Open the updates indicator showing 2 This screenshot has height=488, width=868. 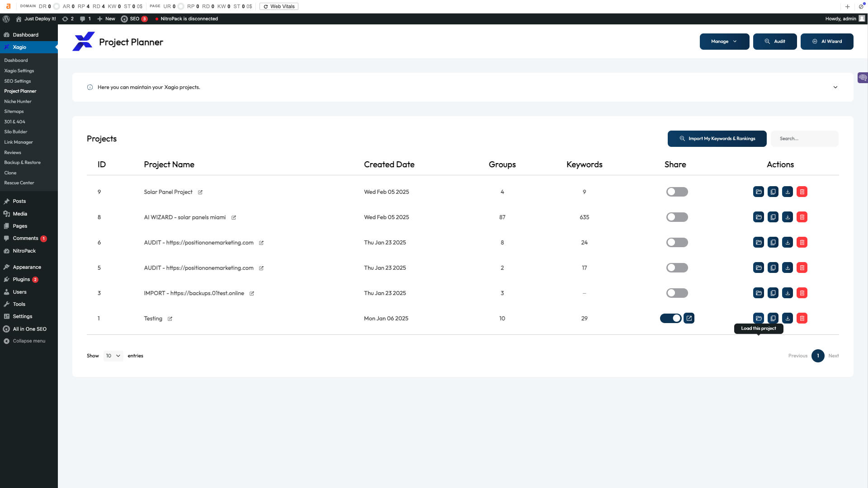pos(68,19)
